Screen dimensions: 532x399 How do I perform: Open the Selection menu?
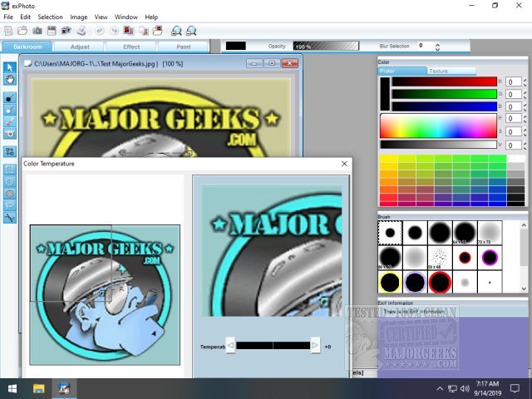pos(50,17)
